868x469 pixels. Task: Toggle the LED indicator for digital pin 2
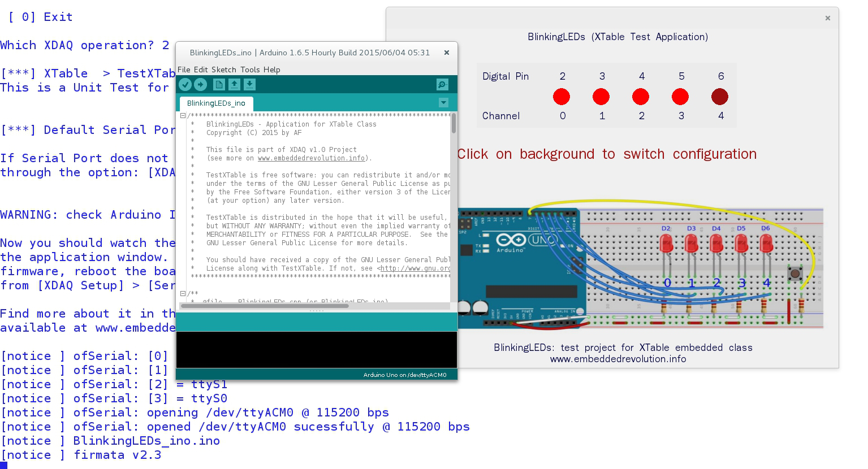coord(562,97)
